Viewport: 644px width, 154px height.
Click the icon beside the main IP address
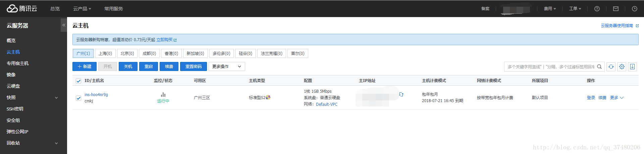[401, 94]
